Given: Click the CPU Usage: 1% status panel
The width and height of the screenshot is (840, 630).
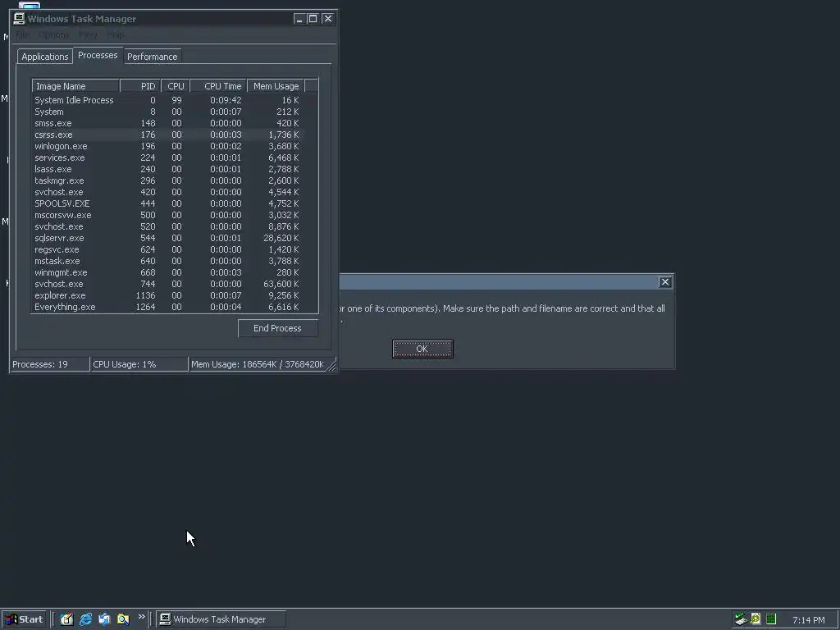Looking at the screenshot, I should (139, 364).
